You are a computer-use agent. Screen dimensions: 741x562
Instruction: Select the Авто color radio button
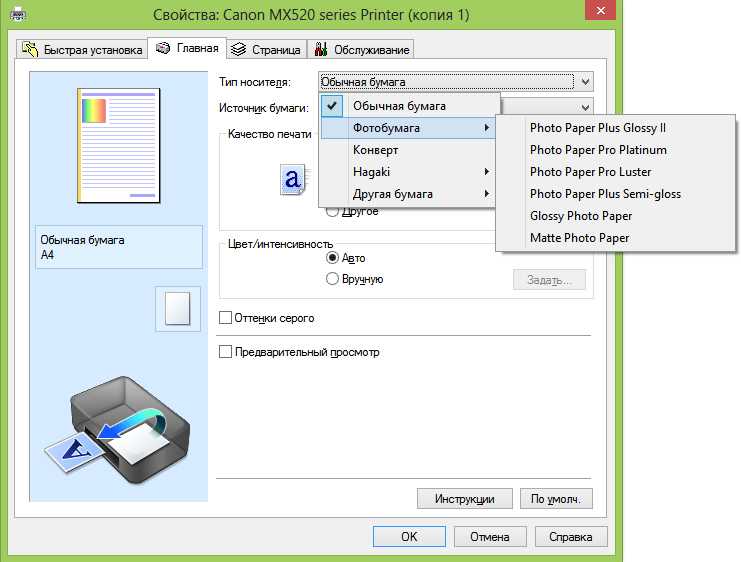coord(332,258)
